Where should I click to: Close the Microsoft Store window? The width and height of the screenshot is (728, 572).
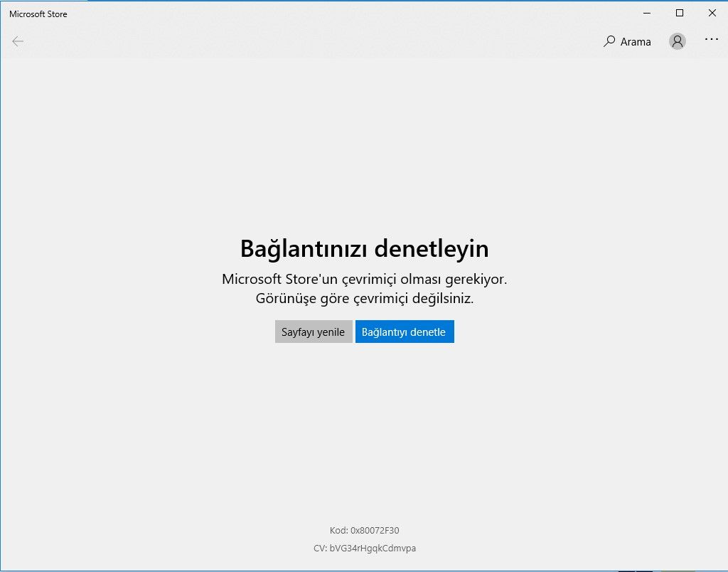(712, 14)
